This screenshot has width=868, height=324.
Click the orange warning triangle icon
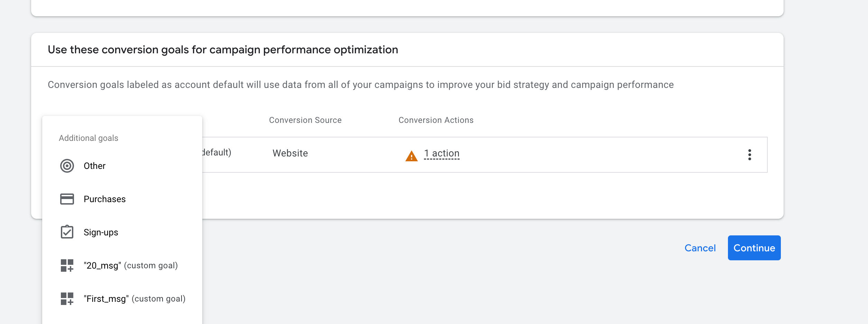[x=411, y=156]
